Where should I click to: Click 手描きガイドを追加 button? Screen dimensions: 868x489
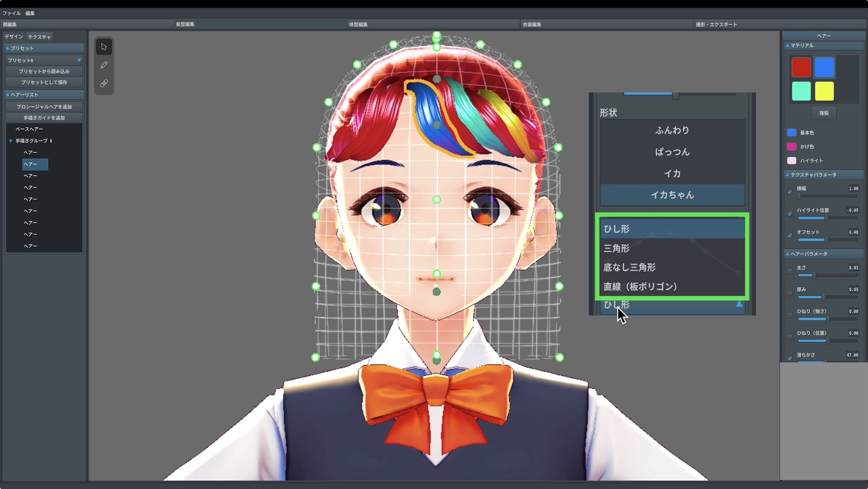click(x=44, y=118)
